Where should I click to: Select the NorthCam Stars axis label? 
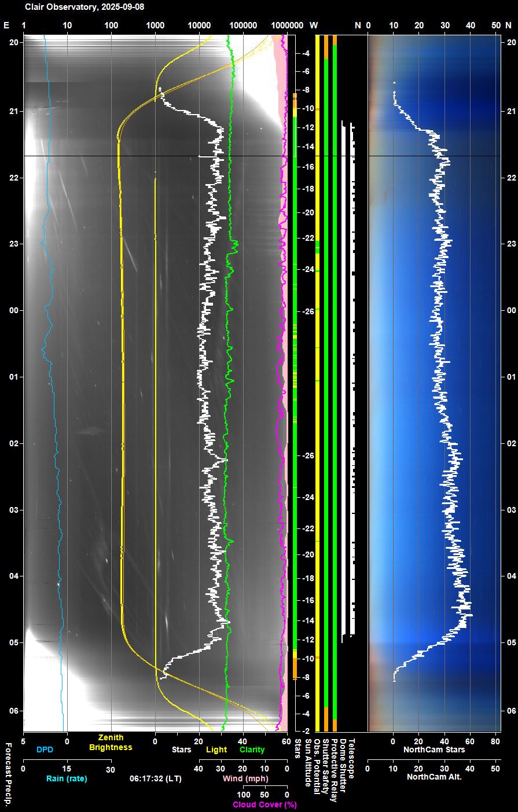[x=434, y=749]
